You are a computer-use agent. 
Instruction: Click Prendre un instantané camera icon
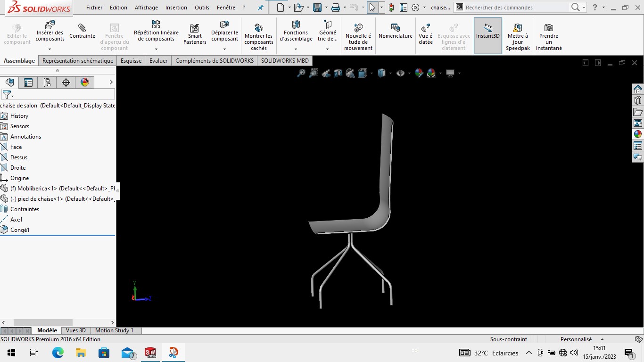[549, 28]
